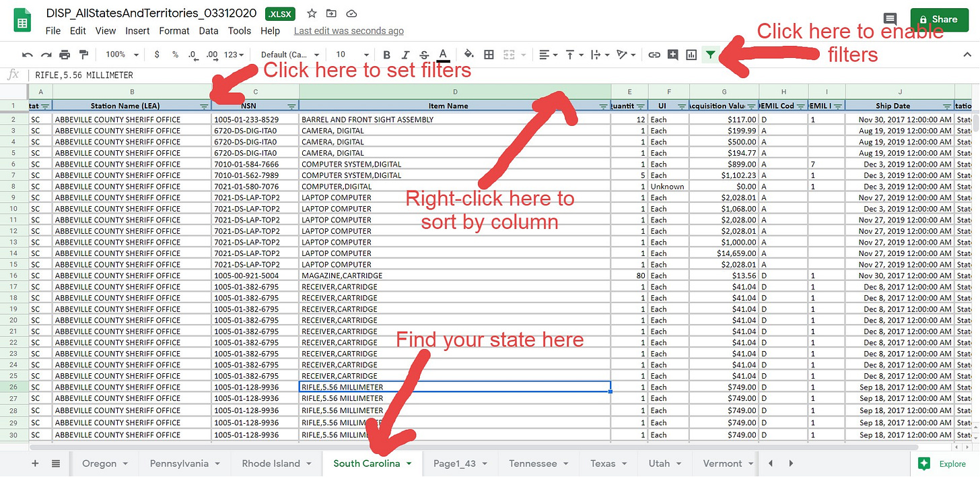Click the Share button
This screenshot has width=980, height=477.
pos(938,20)
